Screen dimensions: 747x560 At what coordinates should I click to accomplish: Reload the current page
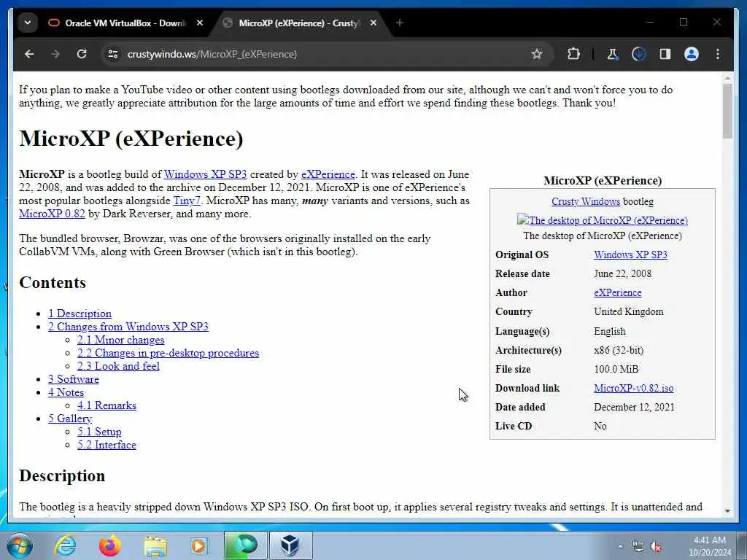[x=82, y=54]
